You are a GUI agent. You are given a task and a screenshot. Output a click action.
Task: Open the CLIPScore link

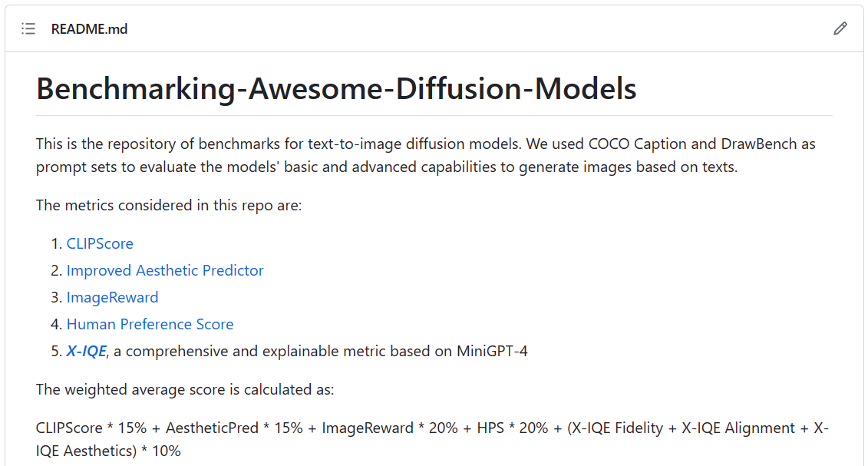coord(100,243)
